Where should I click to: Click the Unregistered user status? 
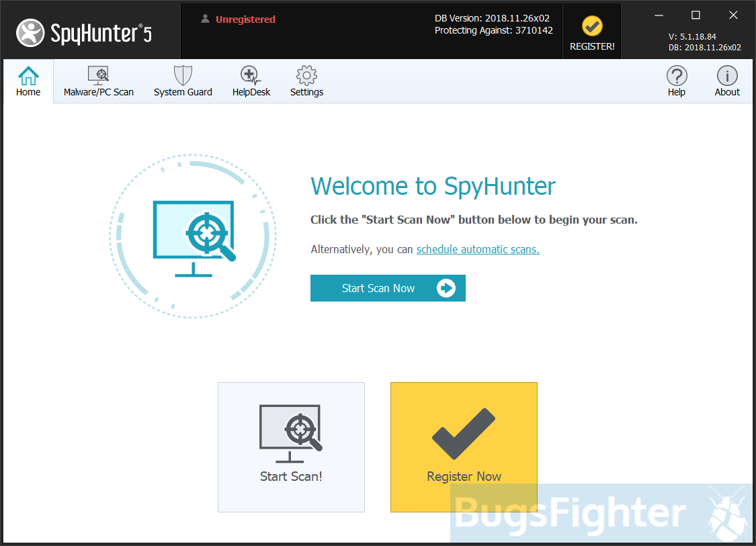[x=245, y=19]
